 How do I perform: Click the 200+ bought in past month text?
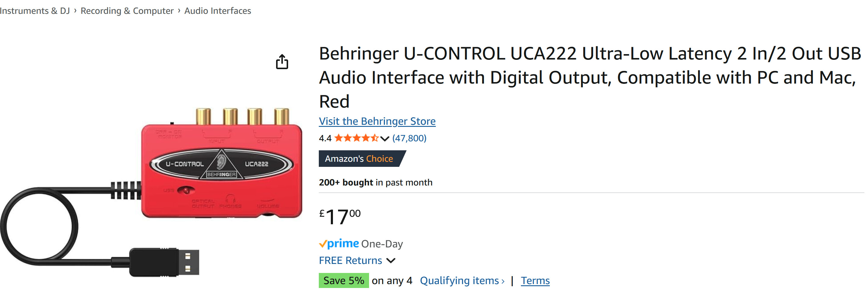point(375,182)
